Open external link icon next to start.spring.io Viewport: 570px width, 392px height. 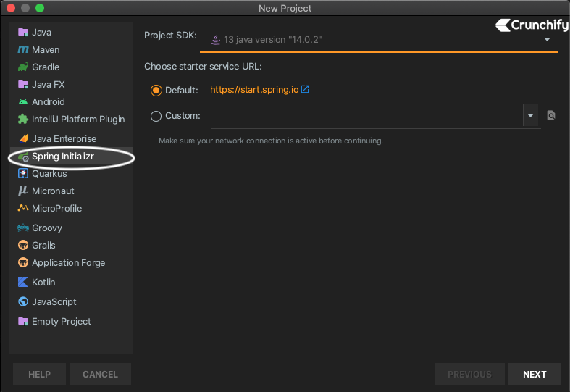point(305,89)
